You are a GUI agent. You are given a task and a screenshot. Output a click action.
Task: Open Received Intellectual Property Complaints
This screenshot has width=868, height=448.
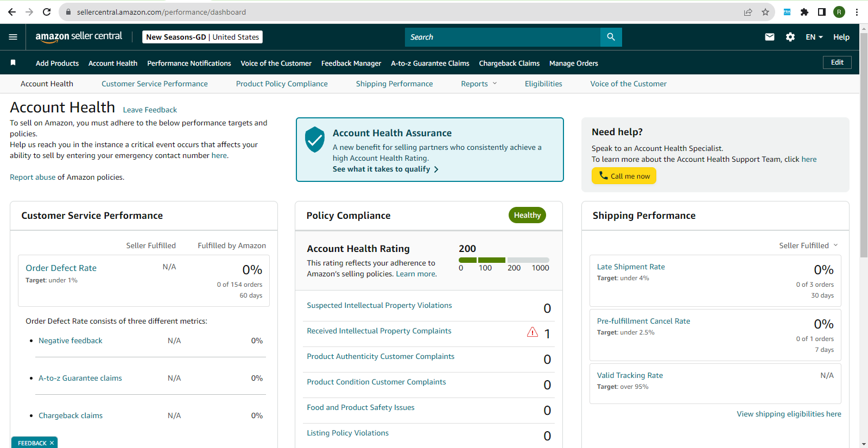[379, 331]
